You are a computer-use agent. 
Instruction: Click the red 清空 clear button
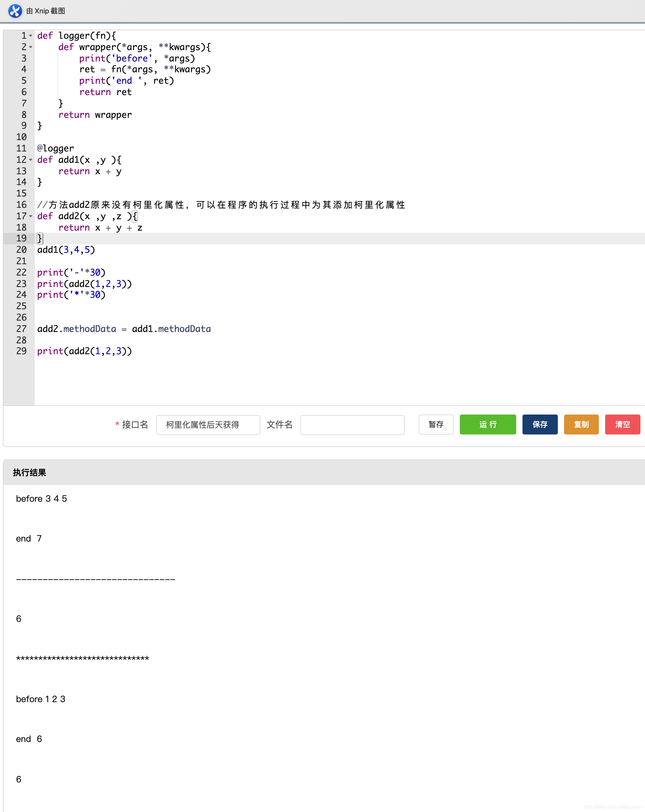coord(623,425)
